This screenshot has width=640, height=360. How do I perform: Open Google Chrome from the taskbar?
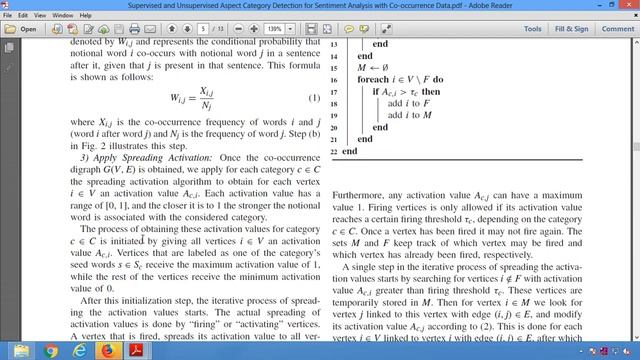click(x=51, y=351)
